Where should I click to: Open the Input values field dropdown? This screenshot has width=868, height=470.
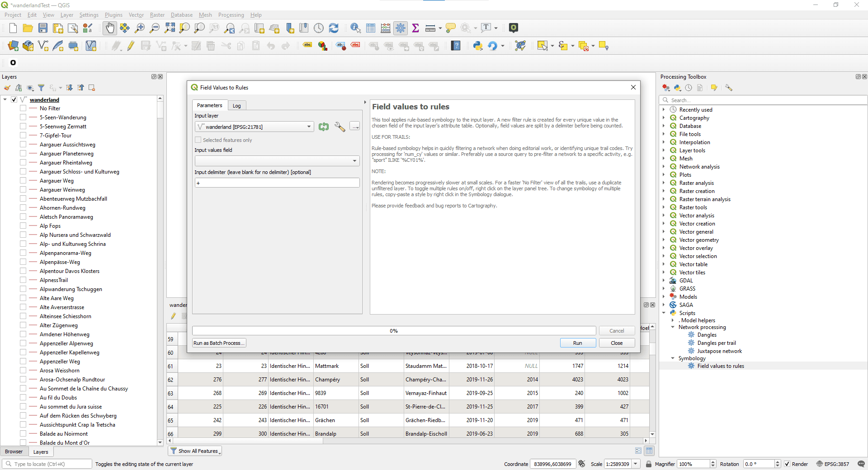277,161
